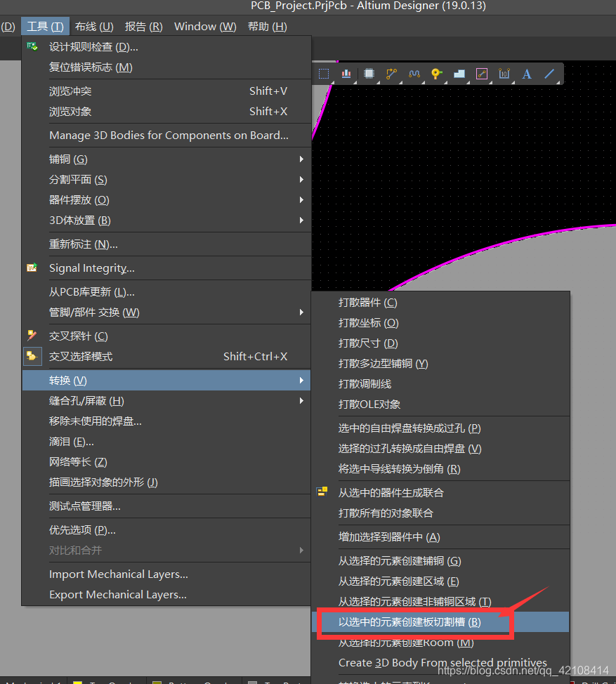The image size is (616, 684).
Task: Select the place text string tool
Action: pyautogui.click(x=527, y=74)
